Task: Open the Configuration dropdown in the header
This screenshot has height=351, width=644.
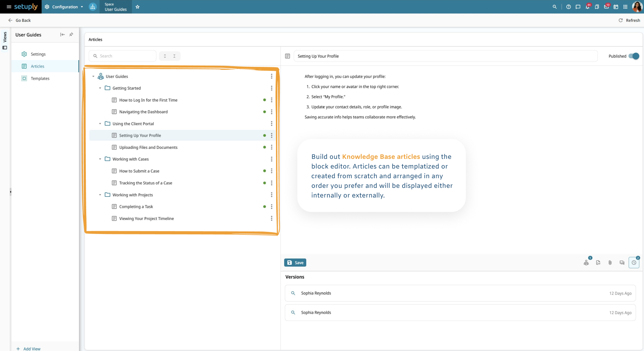Action: coord(64,7)
